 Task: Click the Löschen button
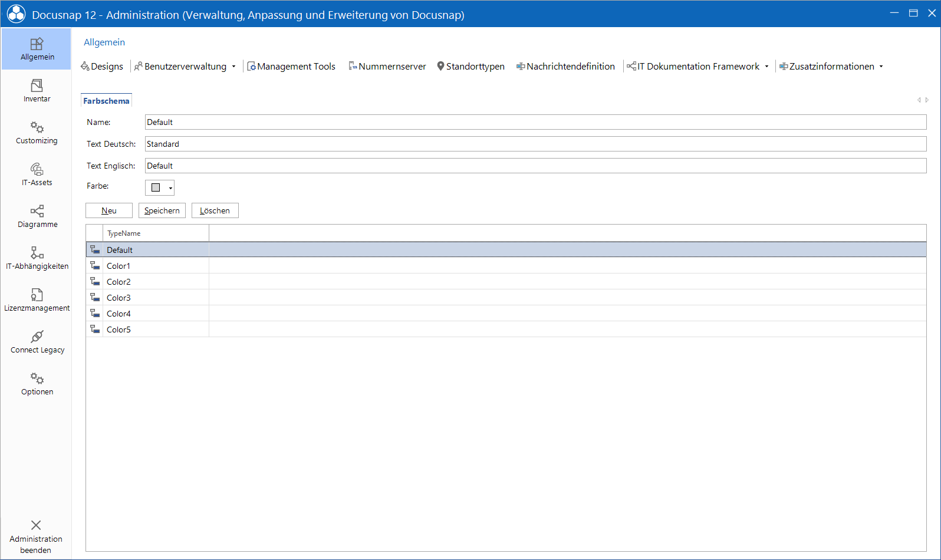pyautogui.click(x=215, y=210)
